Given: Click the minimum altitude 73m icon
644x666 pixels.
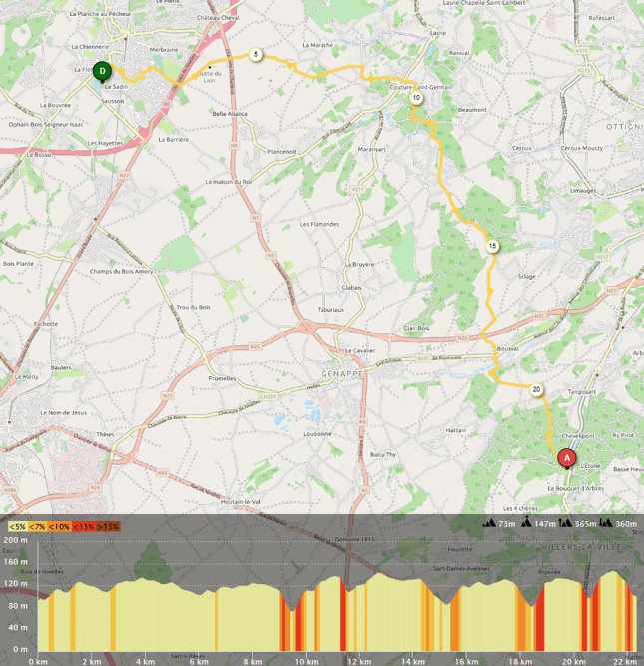Looking at the screenshot, I should point(489,523).
